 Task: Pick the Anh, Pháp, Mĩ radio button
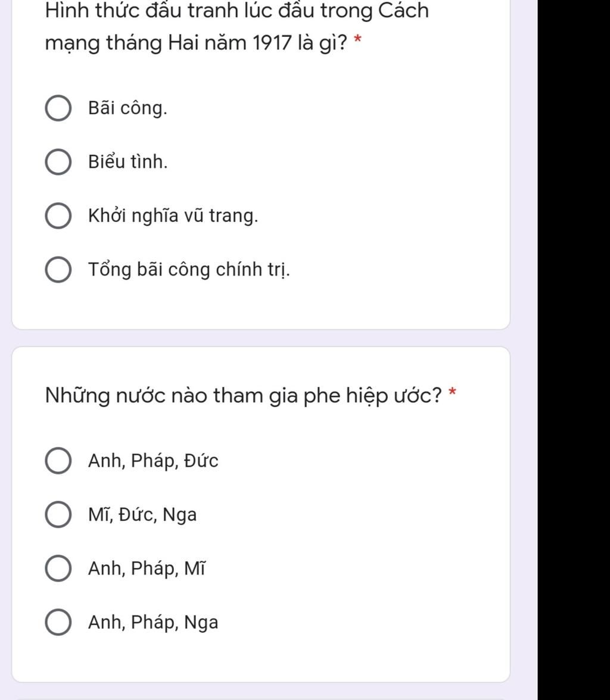click(58, 569)
